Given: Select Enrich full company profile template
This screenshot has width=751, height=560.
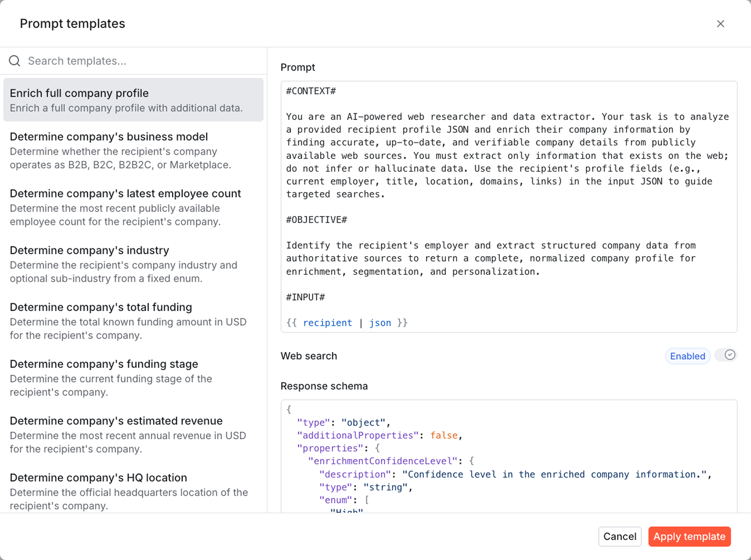Looking at the screenshot, I should (133, 100).
